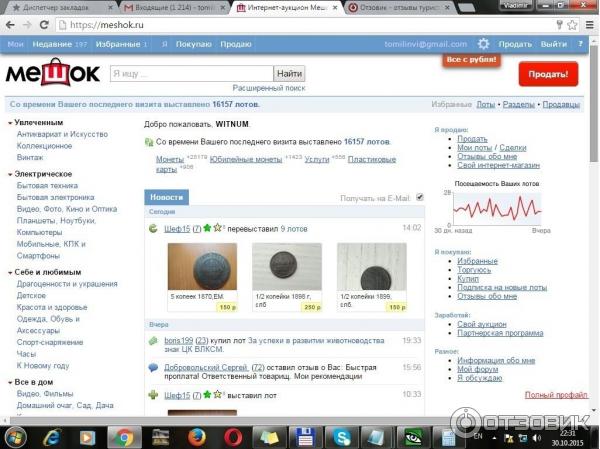Image resolution: width=600 pixels, height=449 pixels.
Task: Click the browser back arrow
Action: pos(11,25)
